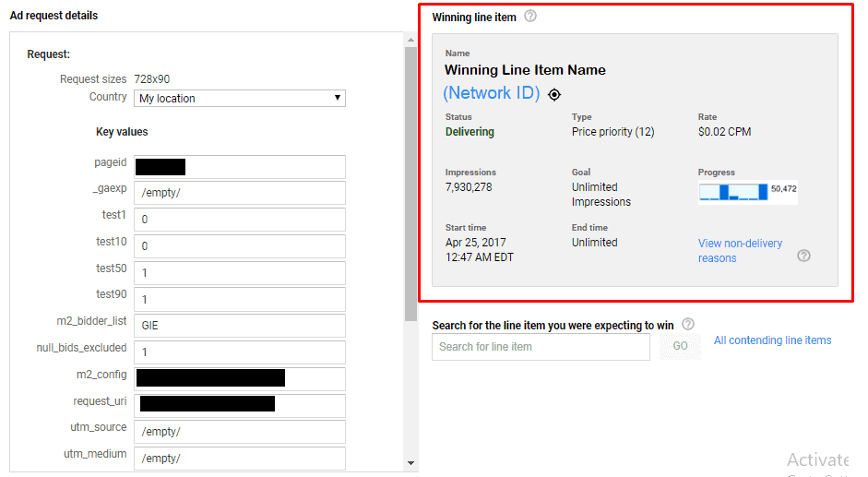Click the help icon beside Winning line item
This screenshot has width=868, height=477.
click(530, 17)
